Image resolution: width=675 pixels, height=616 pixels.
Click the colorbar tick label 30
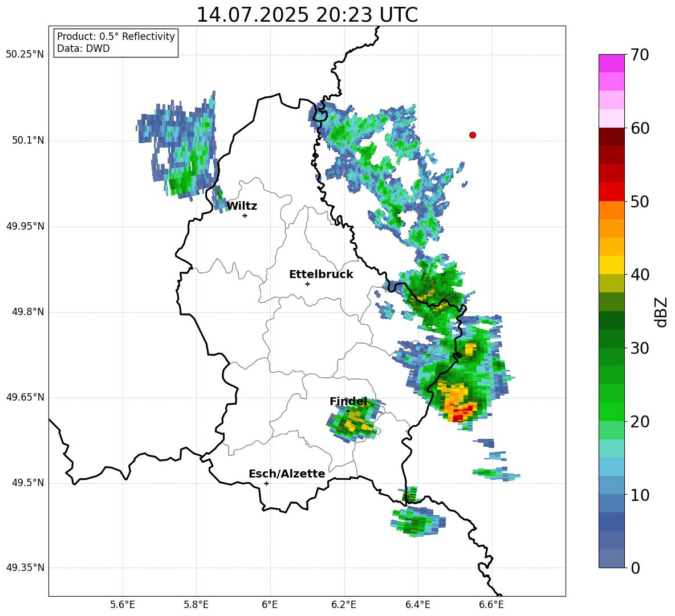click(x=640, y=348)
